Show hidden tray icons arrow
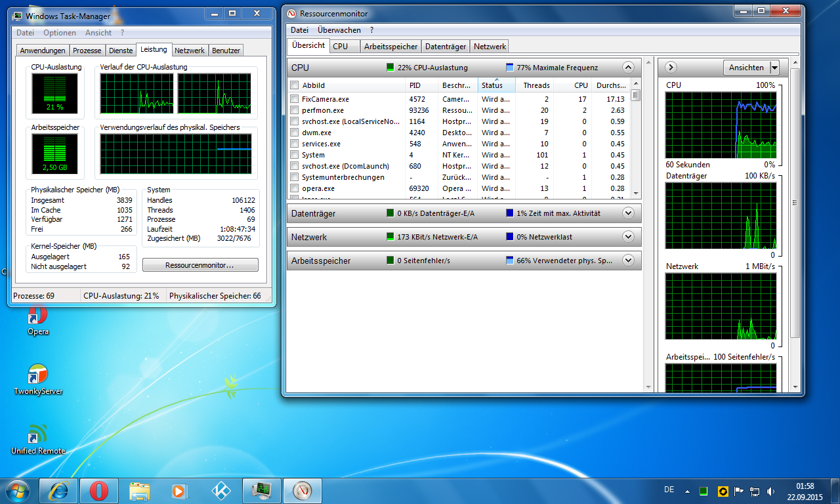The height and width of the screenshot is (504, 840). (687, 491)
